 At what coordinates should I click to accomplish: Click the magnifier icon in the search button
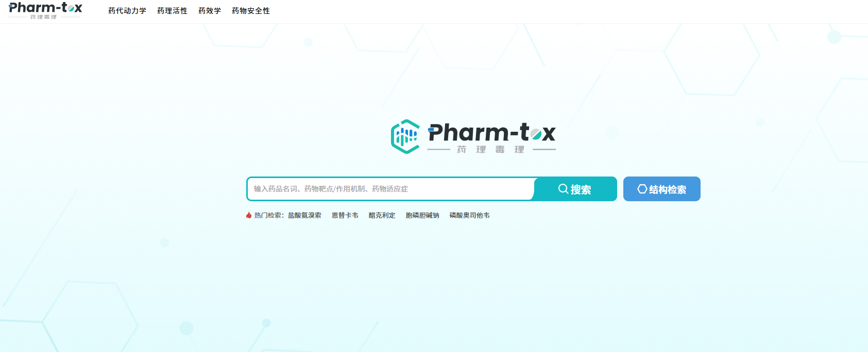pyautogui.click(x=563, y=189)
